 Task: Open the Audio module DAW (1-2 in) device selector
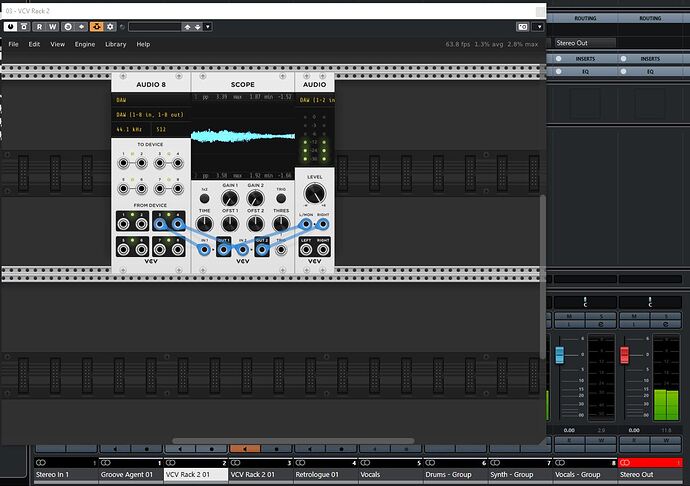(x=315, y=100)
